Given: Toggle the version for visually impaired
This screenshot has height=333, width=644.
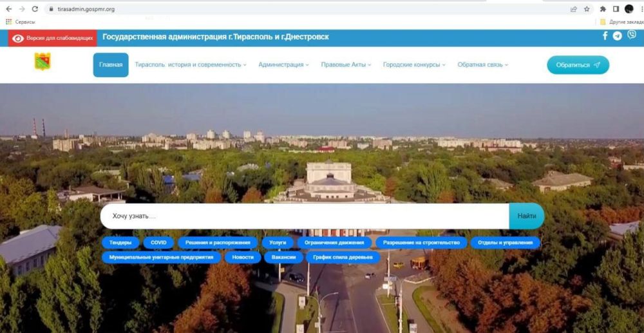Looking at the screenshot, I should (53, 38).
